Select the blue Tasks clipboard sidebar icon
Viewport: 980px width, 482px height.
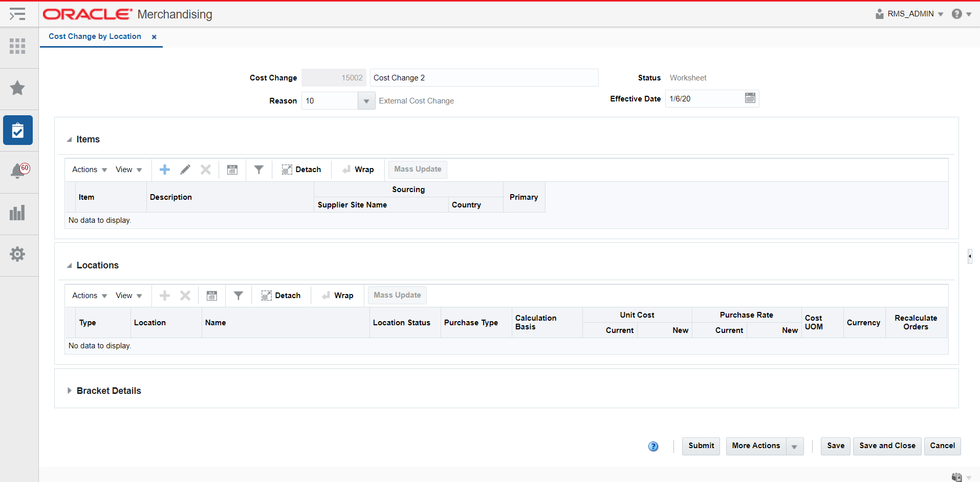pos(17,130)
